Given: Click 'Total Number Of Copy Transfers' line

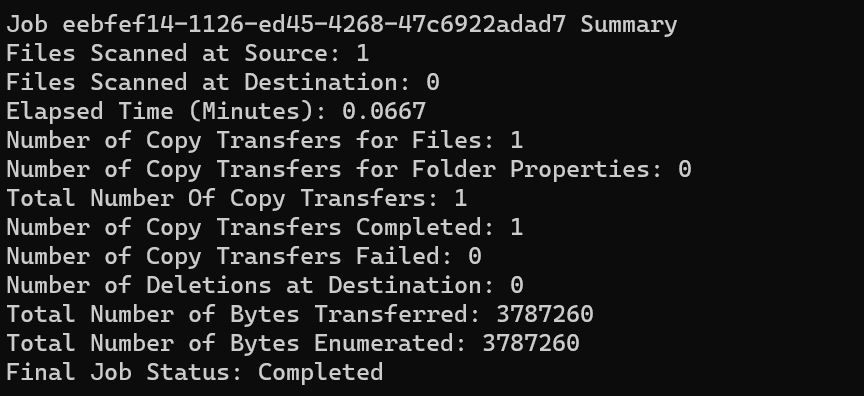Looking at the screenshot, I should click(x=237, y=198).
